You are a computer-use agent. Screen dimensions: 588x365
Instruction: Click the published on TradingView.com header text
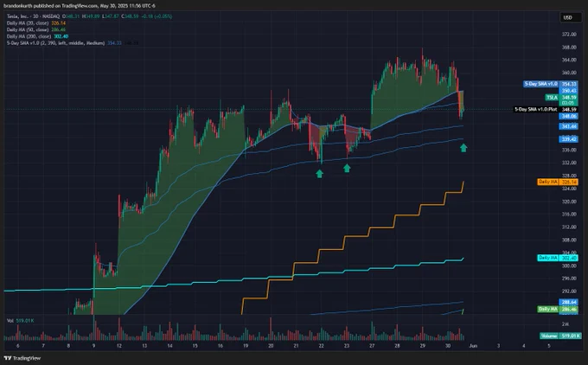click(x=80, y=6)
